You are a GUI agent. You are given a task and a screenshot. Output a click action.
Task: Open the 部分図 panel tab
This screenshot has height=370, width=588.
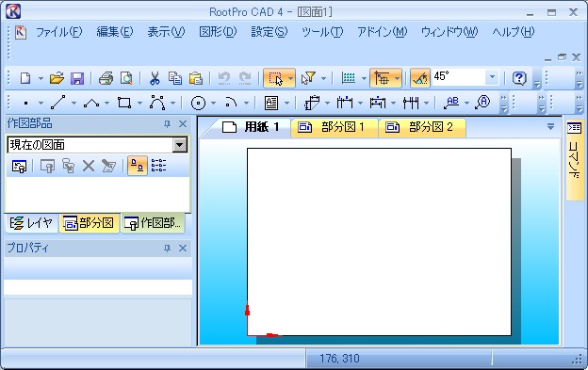[89, 223]
